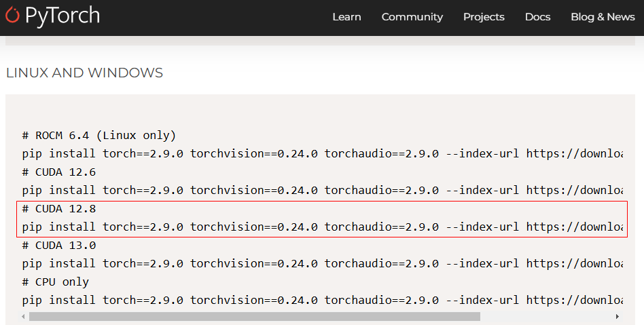
Task: Click the LINUX AND WINDOWS heading
Action: [x=85, y=73]
